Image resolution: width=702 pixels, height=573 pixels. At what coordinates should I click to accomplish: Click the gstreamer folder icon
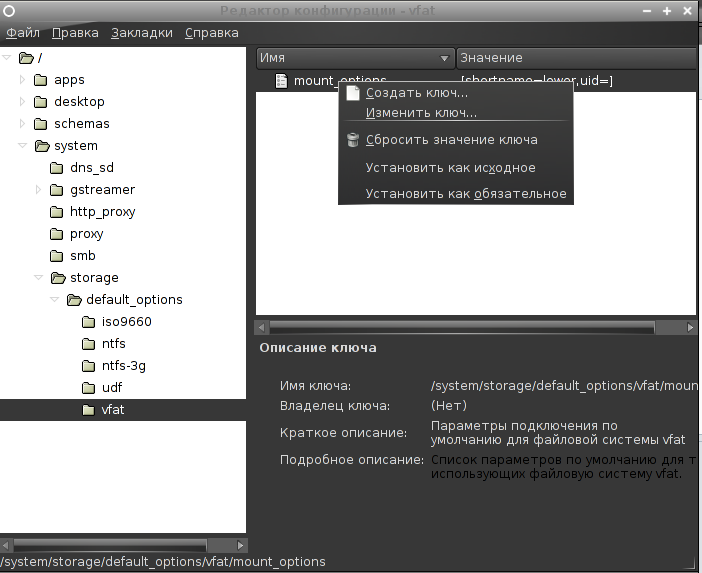pos(56,190)
